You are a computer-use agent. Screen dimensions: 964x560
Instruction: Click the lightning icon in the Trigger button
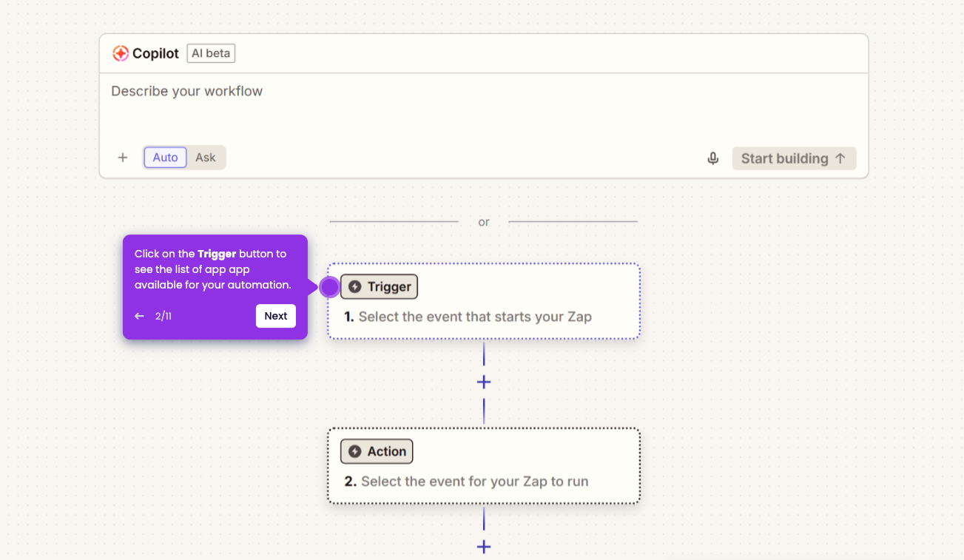pos(355,286)
